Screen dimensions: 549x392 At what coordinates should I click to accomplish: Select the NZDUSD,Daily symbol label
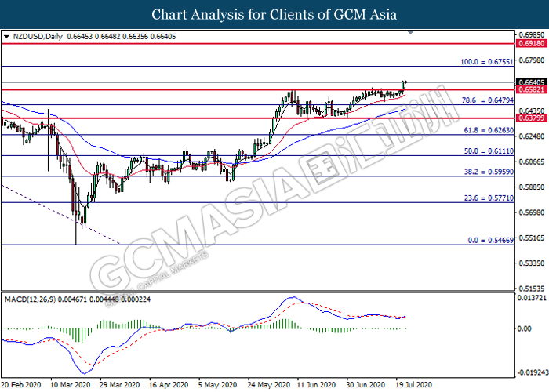click(x=35, y=36)
